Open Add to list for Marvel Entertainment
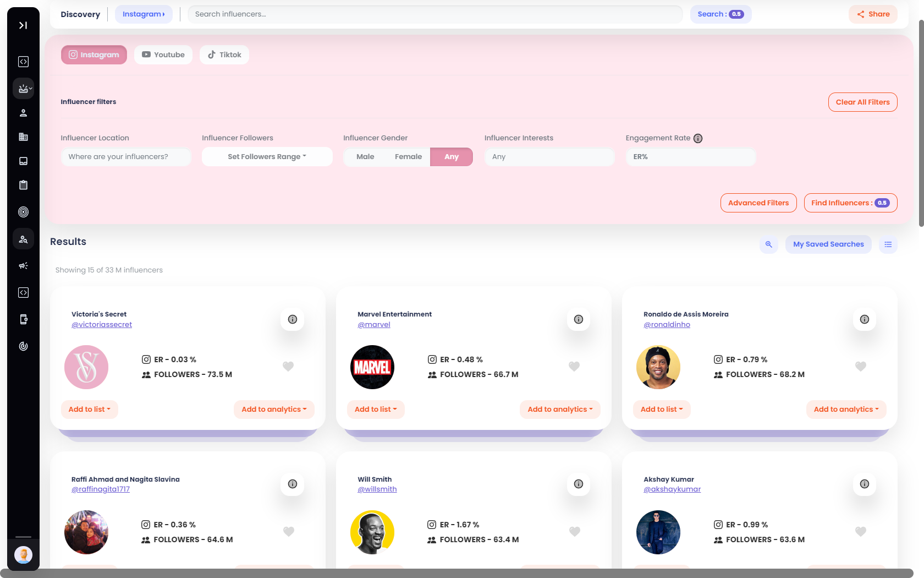The height and width of the screenshot is (578, 924). pos(376,410)
